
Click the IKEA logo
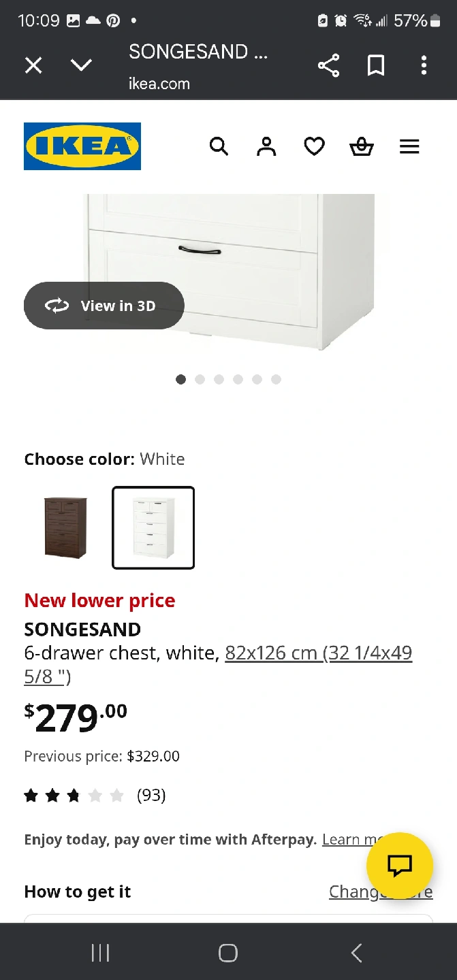tap(82, 146)
